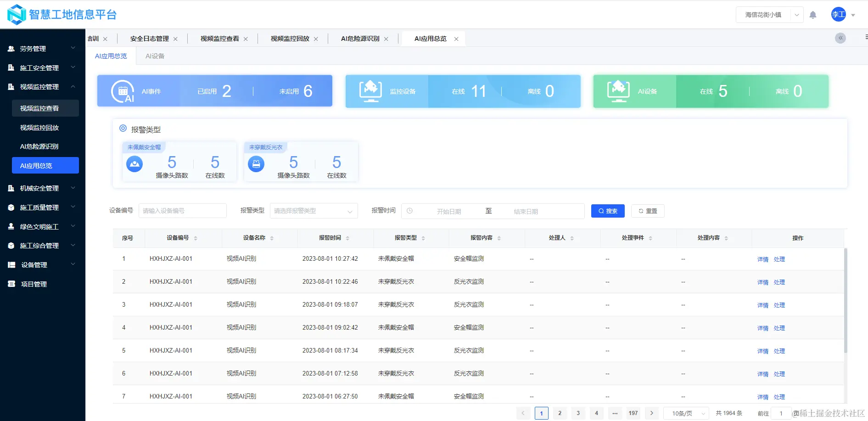The width and height of the screenshot is (868, 421).
Task: Open the notification bell
Action: pos(813,14)
